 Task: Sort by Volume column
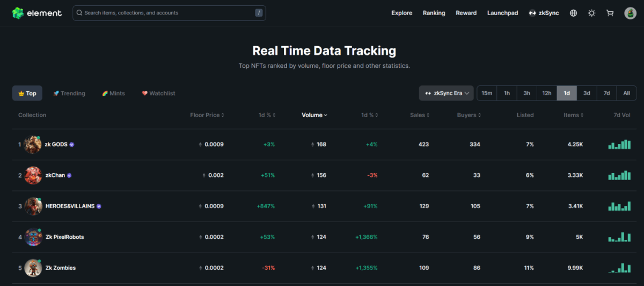314,115
